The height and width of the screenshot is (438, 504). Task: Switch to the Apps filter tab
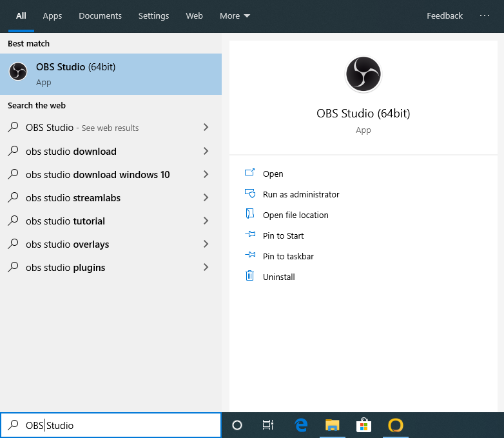point(52,15)
